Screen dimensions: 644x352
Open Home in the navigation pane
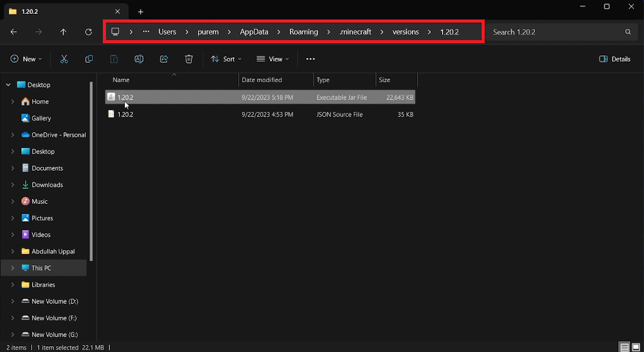pos(40,102)
